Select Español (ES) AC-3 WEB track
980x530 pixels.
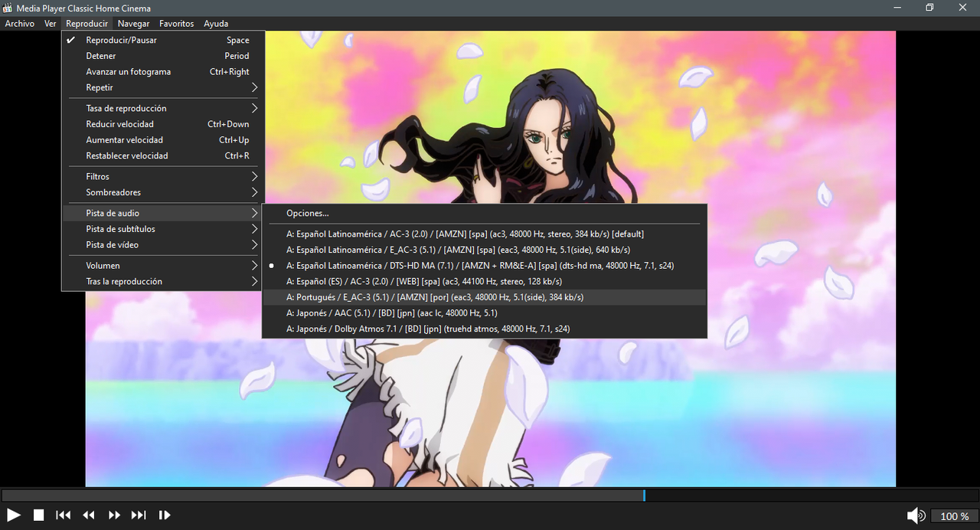tap(484, 281)
